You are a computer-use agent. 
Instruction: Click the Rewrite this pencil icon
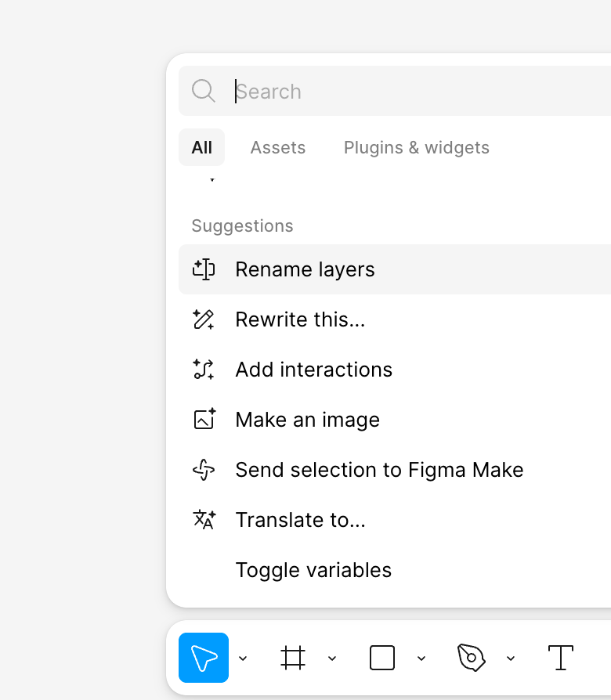204,319
